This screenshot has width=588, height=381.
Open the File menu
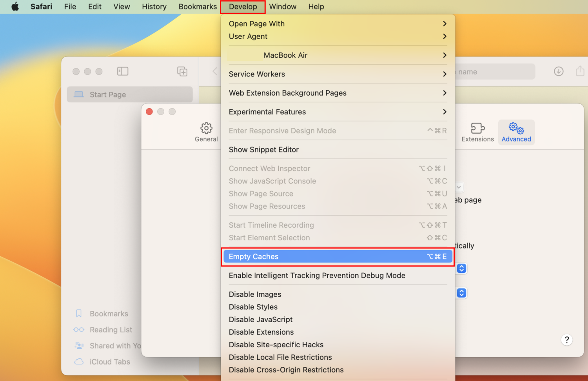70,7
